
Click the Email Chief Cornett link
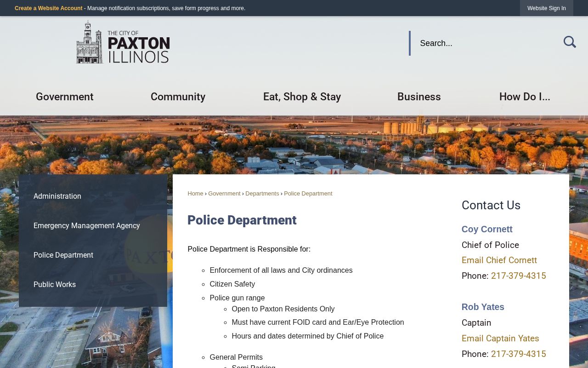[x=499, y=260]
